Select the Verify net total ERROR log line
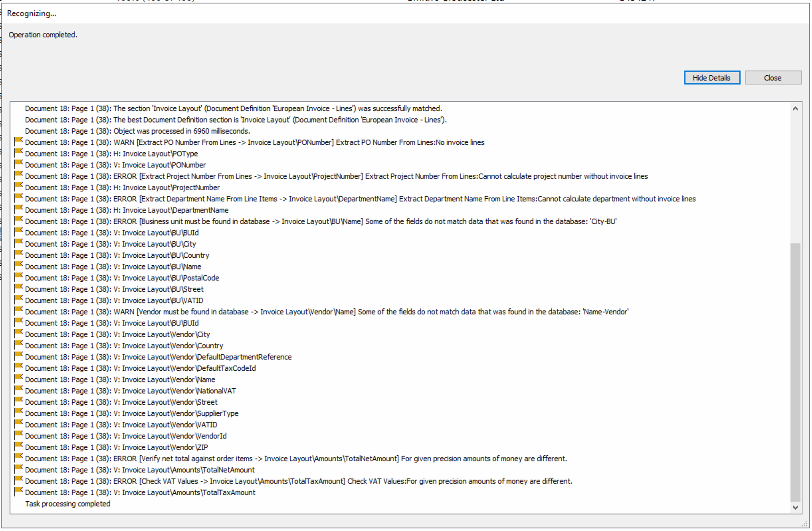 (x=296, y=458)
